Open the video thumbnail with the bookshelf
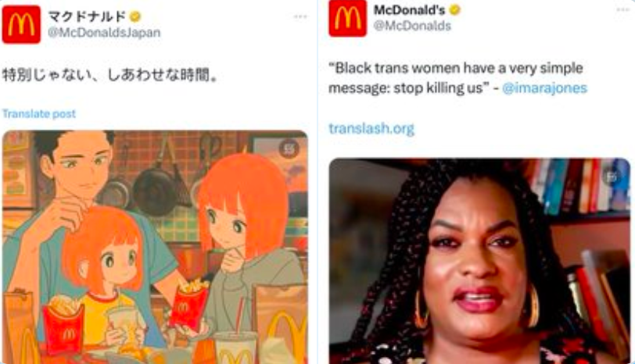 tap(479, 261)
